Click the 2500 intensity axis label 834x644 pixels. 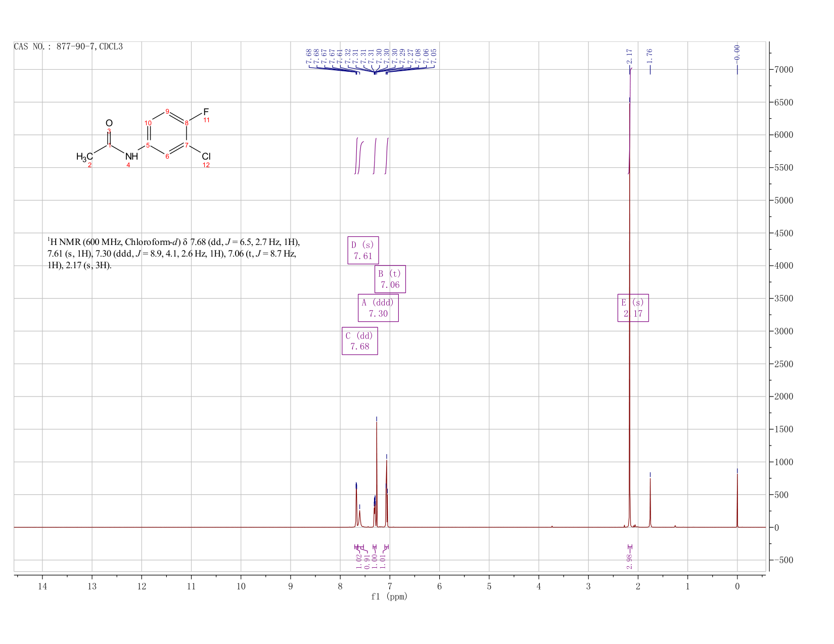click(x=783, y=364)
